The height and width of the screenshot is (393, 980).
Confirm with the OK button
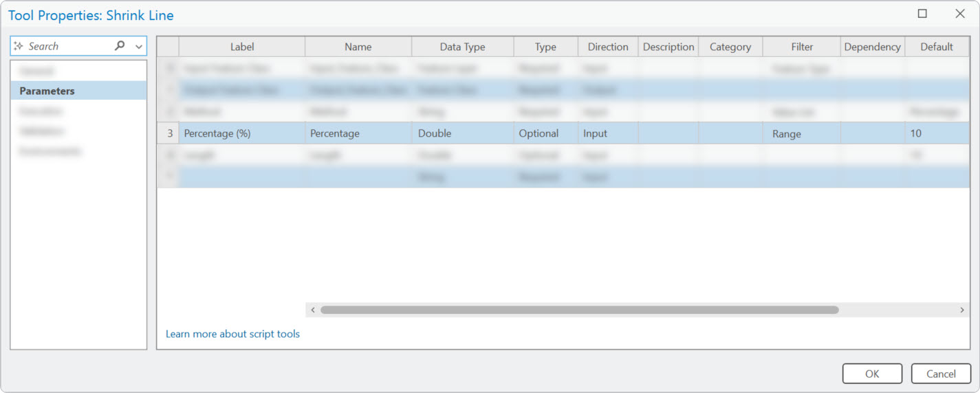[872, 374]
